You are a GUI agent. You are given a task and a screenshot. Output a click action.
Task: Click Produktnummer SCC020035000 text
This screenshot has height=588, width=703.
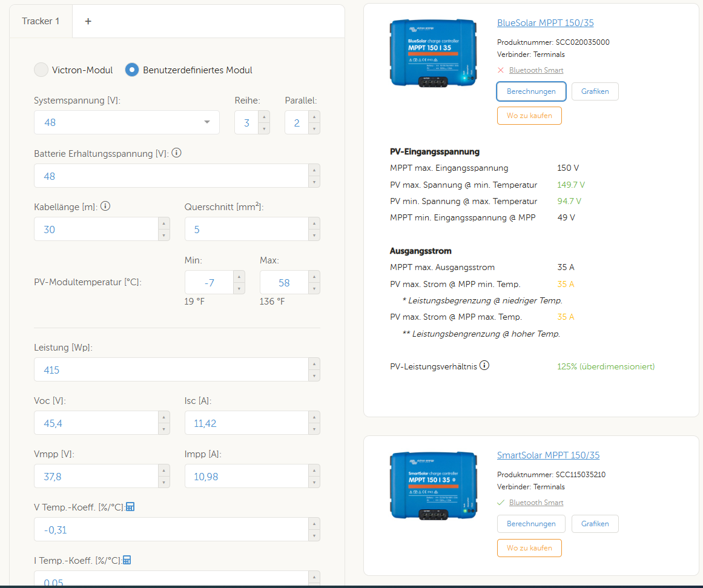(x=553, y=42)
